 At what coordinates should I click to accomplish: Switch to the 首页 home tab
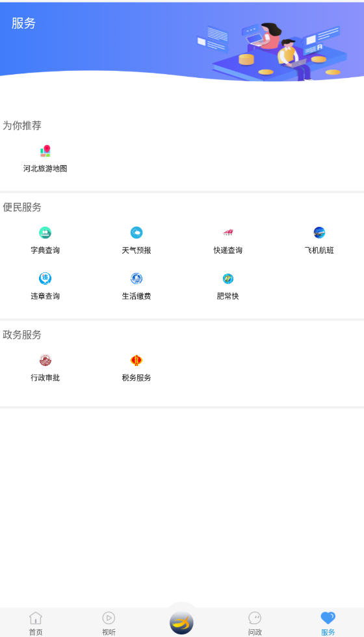click(x=36, y=623)
